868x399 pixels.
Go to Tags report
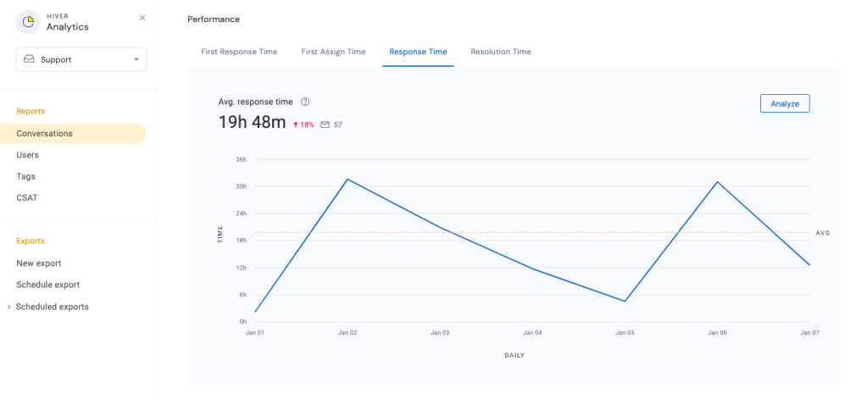click(x=26, y=176)
